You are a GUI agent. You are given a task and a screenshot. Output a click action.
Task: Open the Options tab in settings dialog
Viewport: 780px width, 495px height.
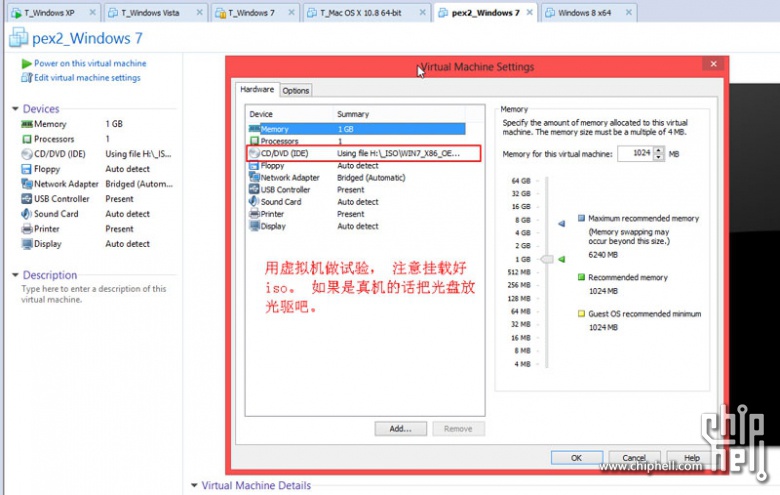pos(296,91)
